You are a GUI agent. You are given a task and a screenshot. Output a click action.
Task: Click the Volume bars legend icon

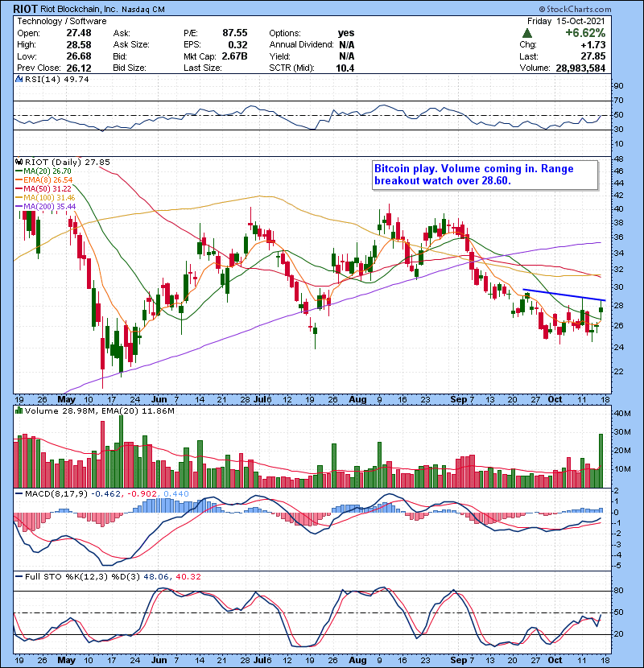[x=19, y=410]
